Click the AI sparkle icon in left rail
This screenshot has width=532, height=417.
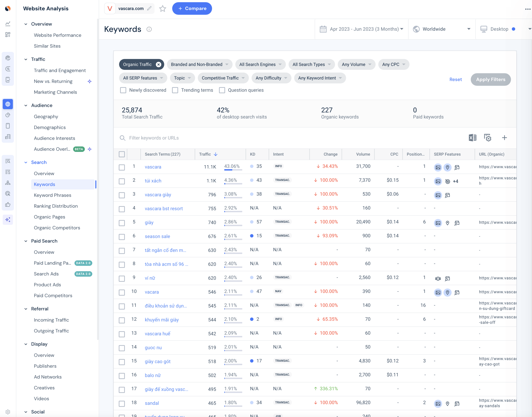(x=8, y=219)
